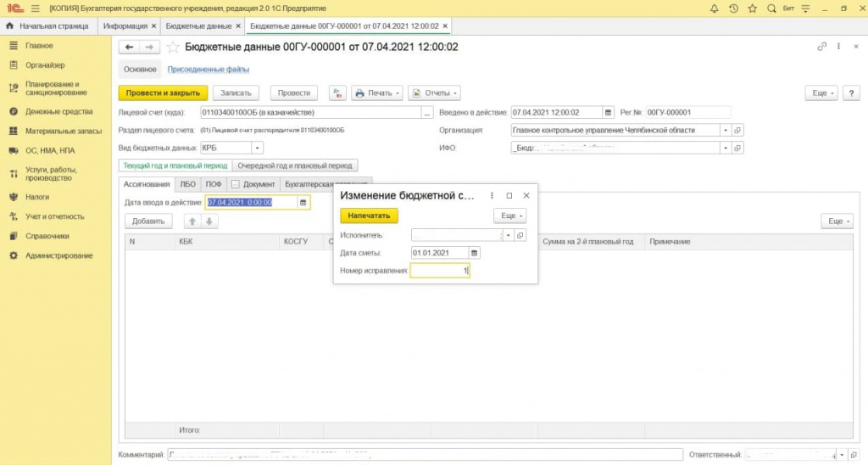The width and height of the screenshot is (868, 465).
Task: Open the Присоединенные файлы link
Action: pos(209,70)
